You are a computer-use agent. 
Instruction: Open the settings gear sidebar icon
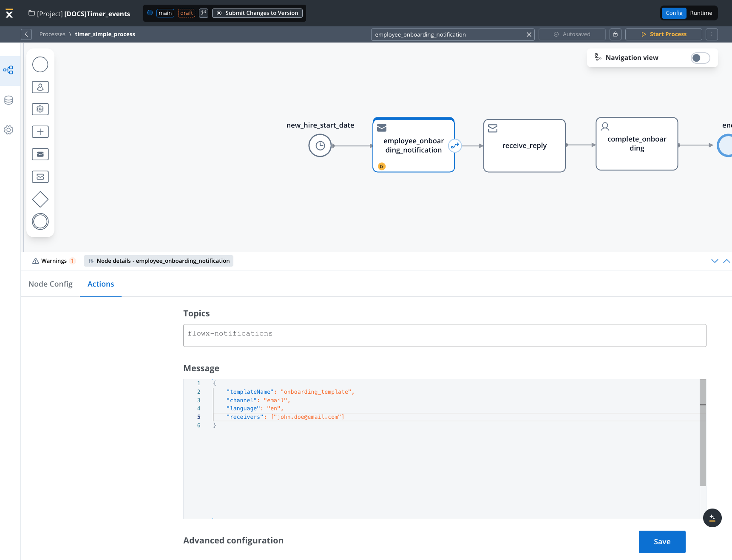coord(9,130)
